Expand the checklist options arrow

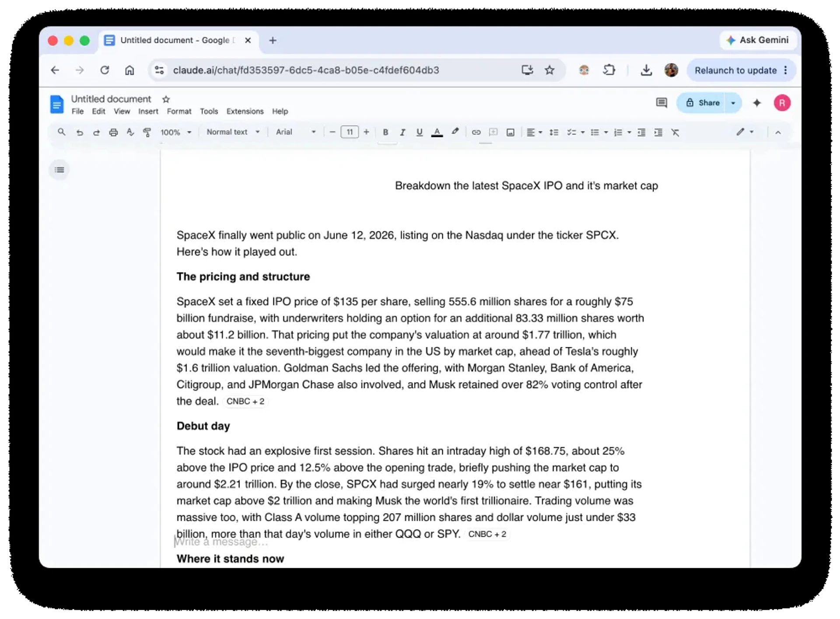coord(582,132)
